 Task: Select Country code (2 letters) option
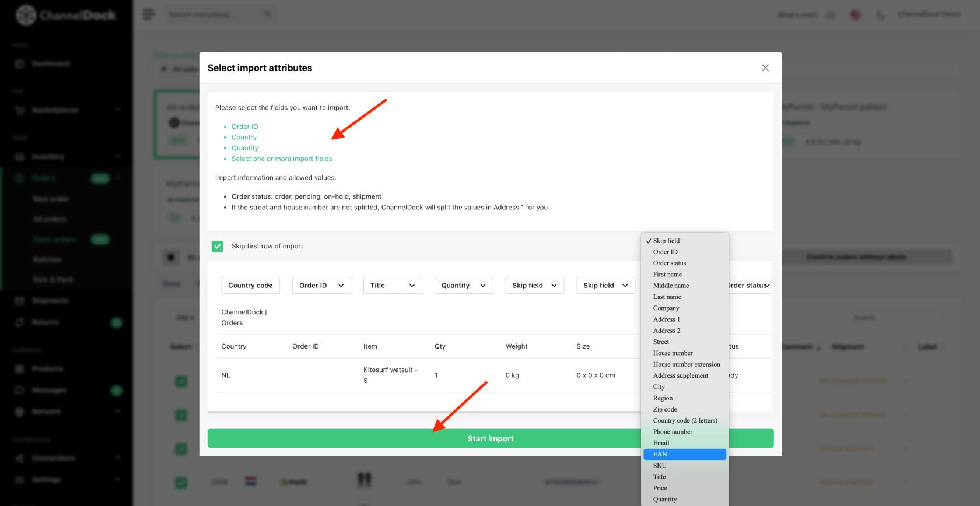tap(685, 421)
